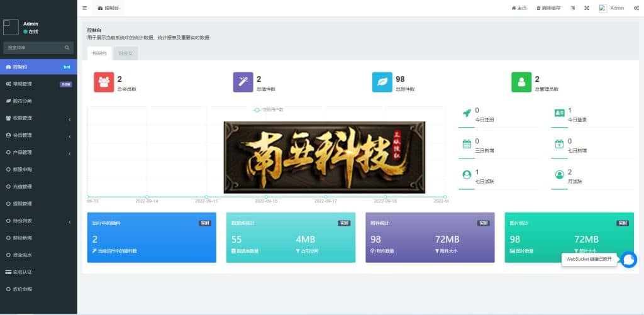Image resolution: width=644 pixels, height=315 pixels.
Task: Click the 在线 online status indicator
Action: click(31, 31)
